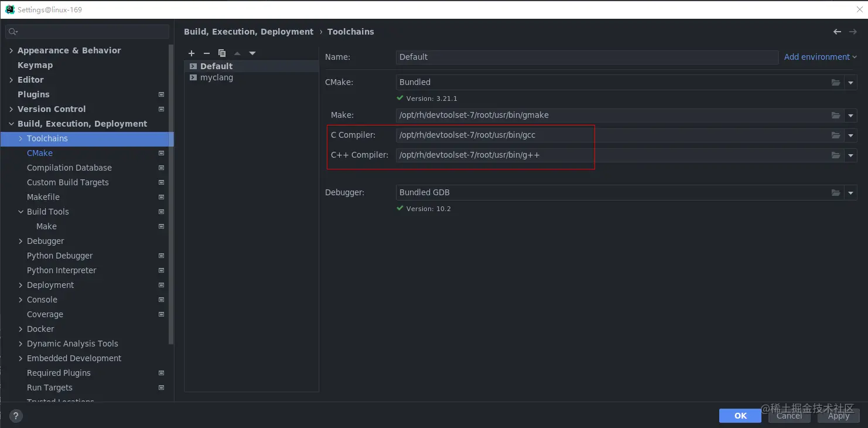This screenshot has height=428, width=868.
Task: Open CMake settings page
Action: pyautogui.click(x=40, y=153)
